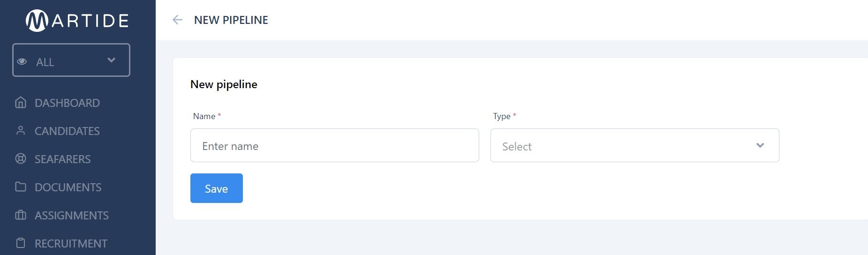Click the Candidates person icon
This screenshot has height=255, width=868.
click(x=21, y=131)
